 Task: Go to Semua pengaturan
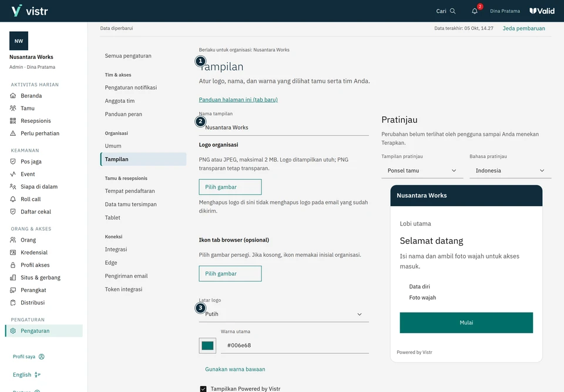(x=128, y=56)
